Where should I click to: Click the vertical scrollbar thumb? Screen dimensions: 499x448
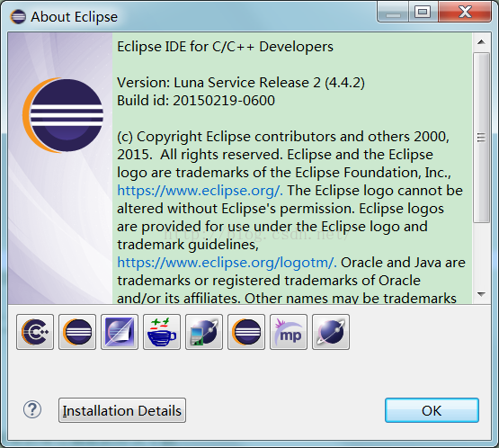(x=481, y=138)
